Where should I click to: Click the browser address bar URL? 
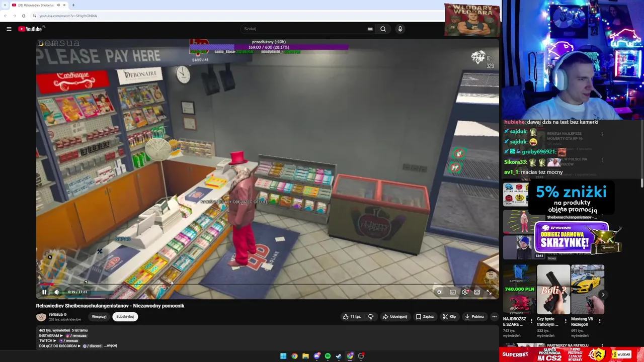pos(68,16)
